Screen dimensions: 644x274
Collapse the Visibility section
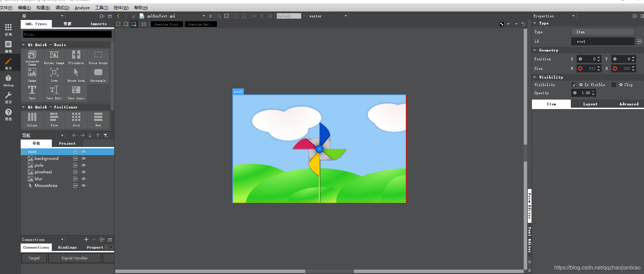[535, 77]
